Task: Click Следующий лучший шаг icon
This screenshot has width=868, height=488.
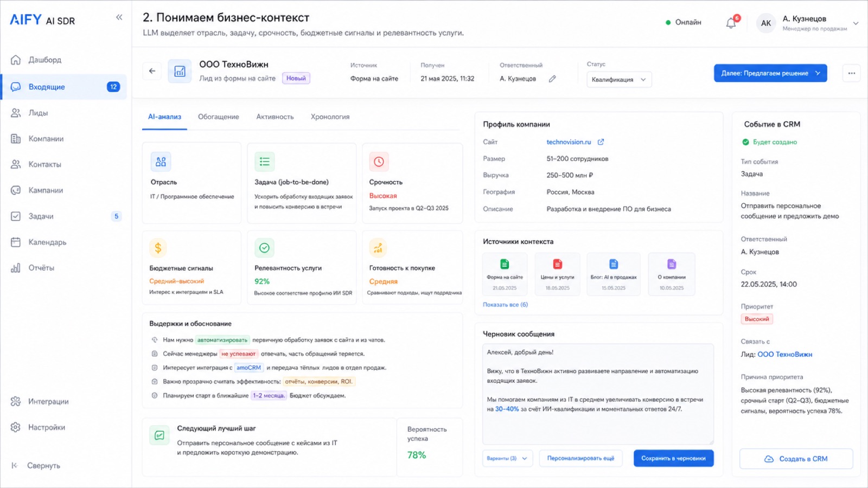Action: 159,435
